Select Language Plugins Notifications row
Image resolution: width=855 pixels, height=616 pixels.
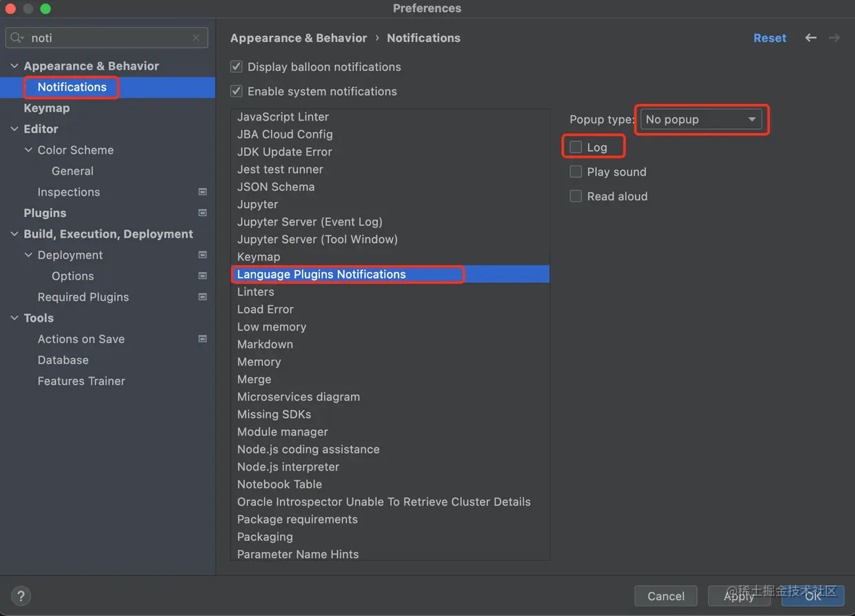click(x=390, y=274)
